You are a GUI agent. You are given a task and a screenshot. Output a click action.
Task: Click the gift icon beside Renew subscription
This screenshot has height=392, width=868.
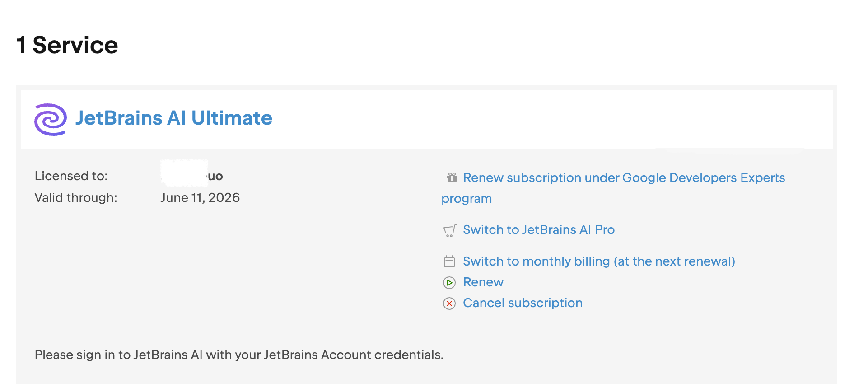(x=452, y=177)
